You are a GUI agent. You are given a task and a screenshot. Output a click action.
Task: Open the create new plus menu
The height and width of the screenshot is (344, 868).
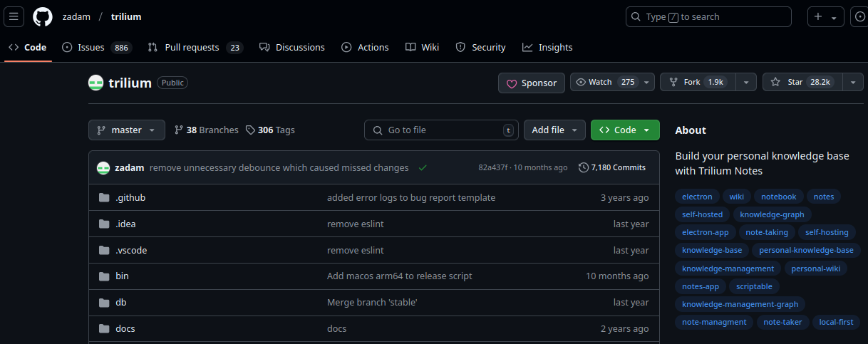click(825, 16)
